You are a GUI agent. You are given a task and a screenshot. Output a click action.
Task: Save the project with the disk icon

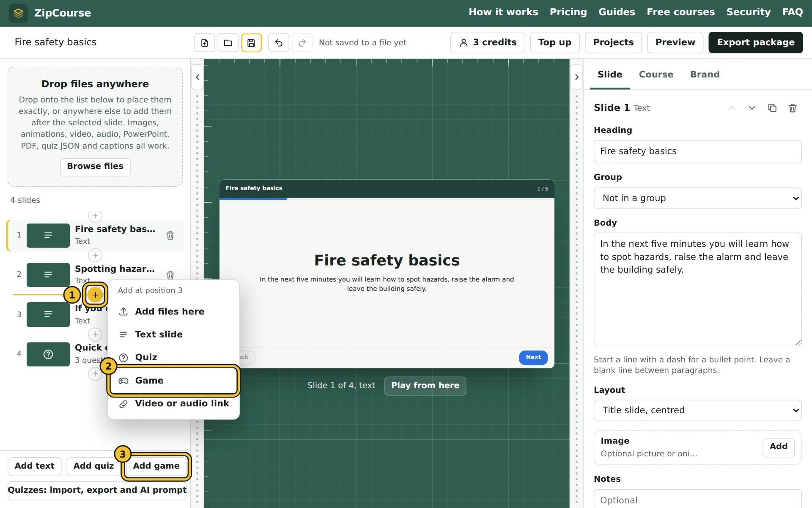pos(251,43)
